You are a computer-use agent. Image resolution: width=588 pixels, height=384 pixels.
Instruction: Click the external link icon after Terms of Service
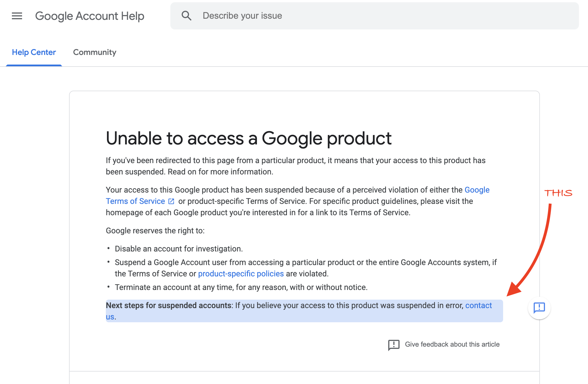171,201
